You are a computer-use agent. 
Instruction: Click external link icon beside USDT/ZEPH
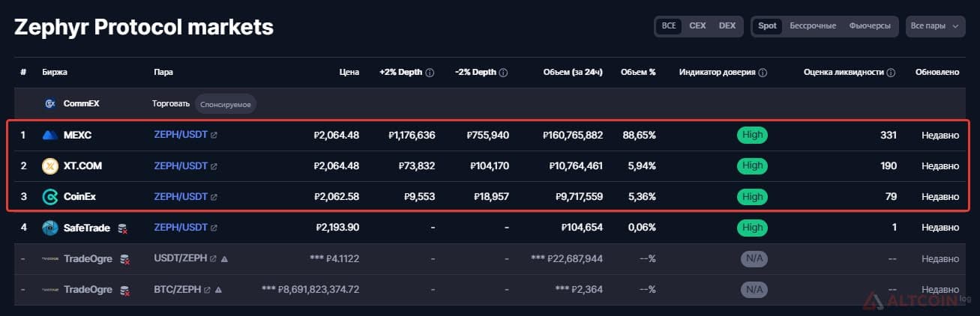(x=213, y=259)
